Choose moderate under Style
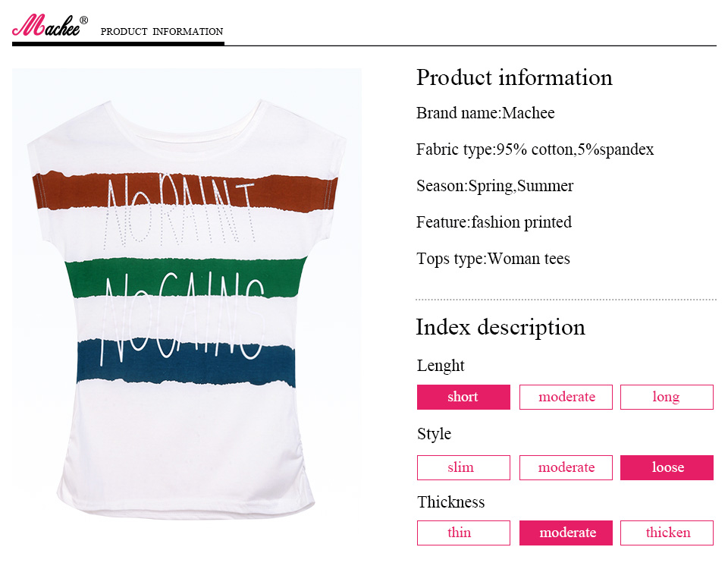 coord(566,467)
